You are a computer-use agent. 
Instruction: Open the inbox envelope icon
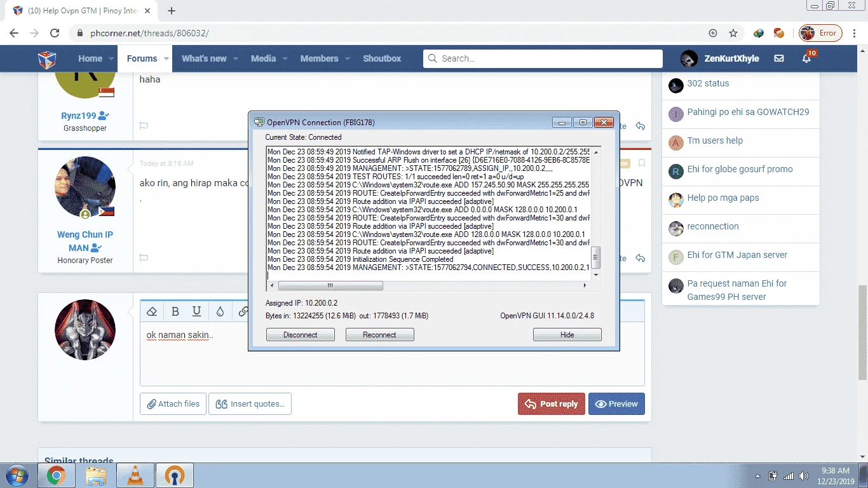pyautogui.click(x=779, y=58)
